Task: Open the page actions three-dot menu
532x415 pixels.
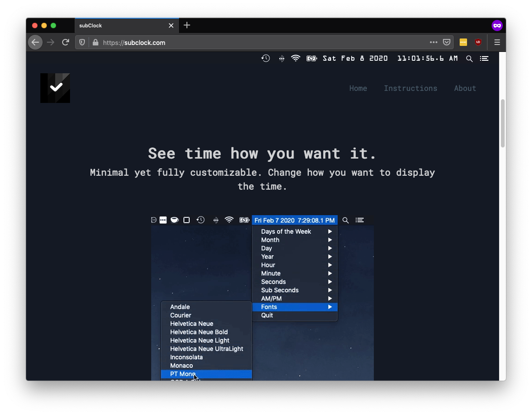Action: click(x=433, y=42)
